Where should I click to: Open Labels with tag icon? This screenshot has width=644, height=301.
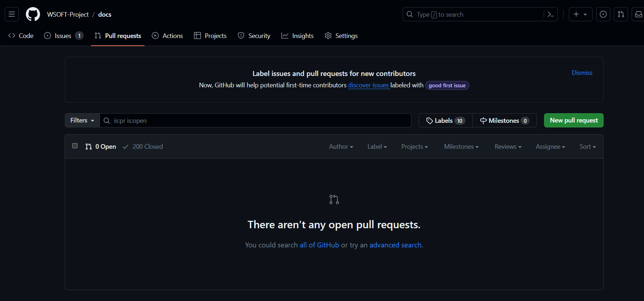(446, 121)
